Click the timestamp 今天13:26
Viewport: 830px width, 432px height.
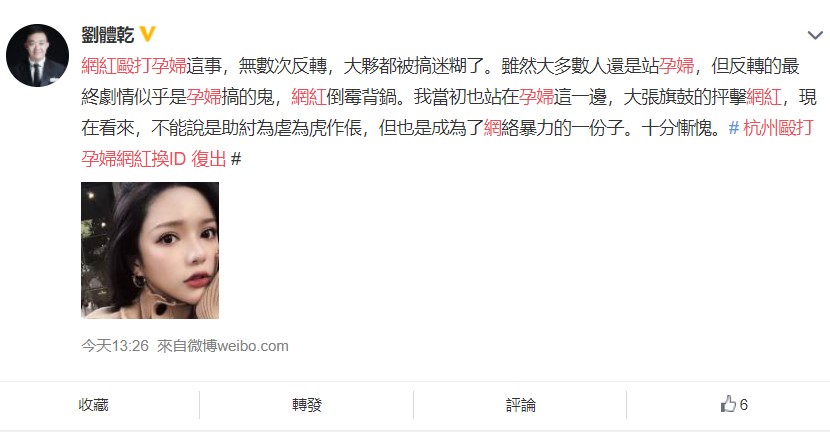(x=115, y=346)
